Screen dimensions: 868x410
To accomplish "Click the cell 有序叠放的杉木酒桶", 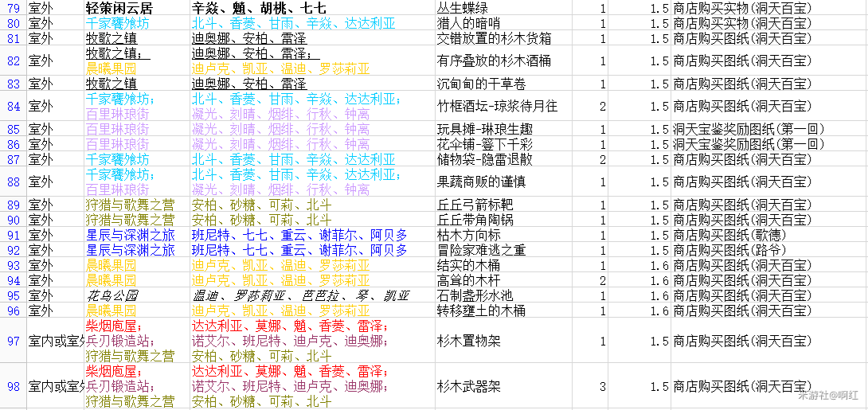I will 502,61.
